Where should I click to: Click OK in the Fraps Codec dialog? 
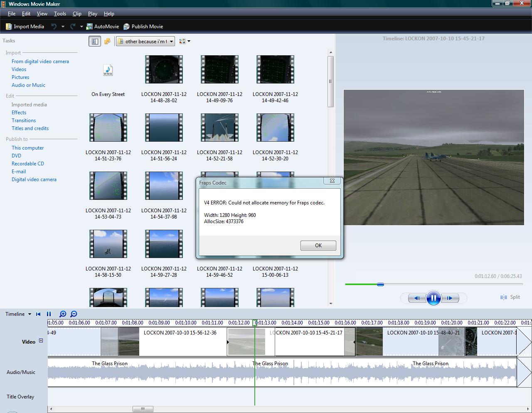click(318, 245)
